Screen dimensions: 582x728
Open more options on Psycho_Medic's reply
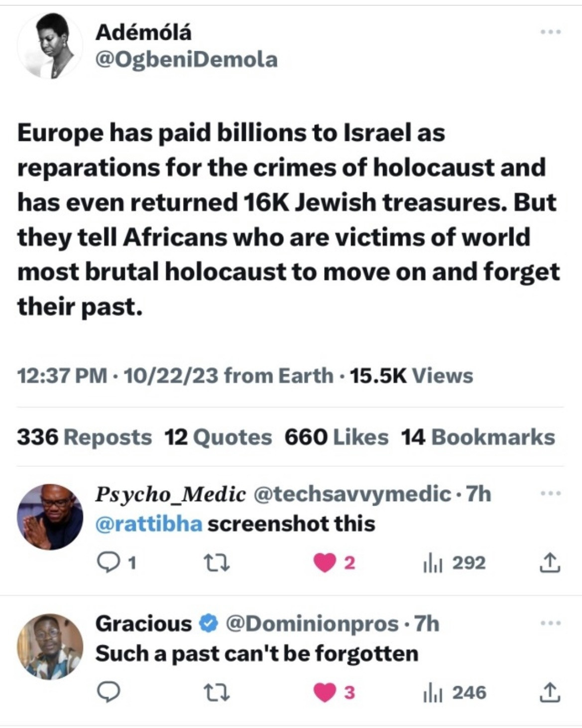coord(551,494)
